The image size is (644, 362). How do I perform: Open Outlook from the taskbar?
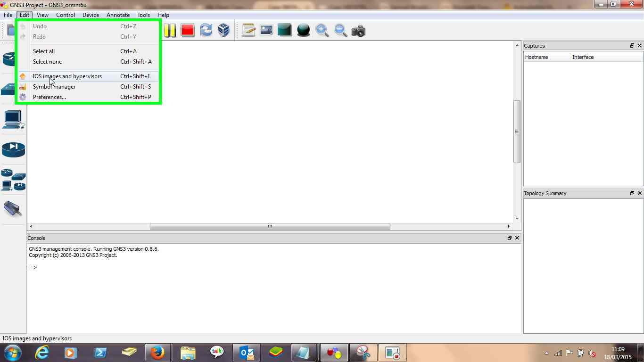tap(246, 353)
